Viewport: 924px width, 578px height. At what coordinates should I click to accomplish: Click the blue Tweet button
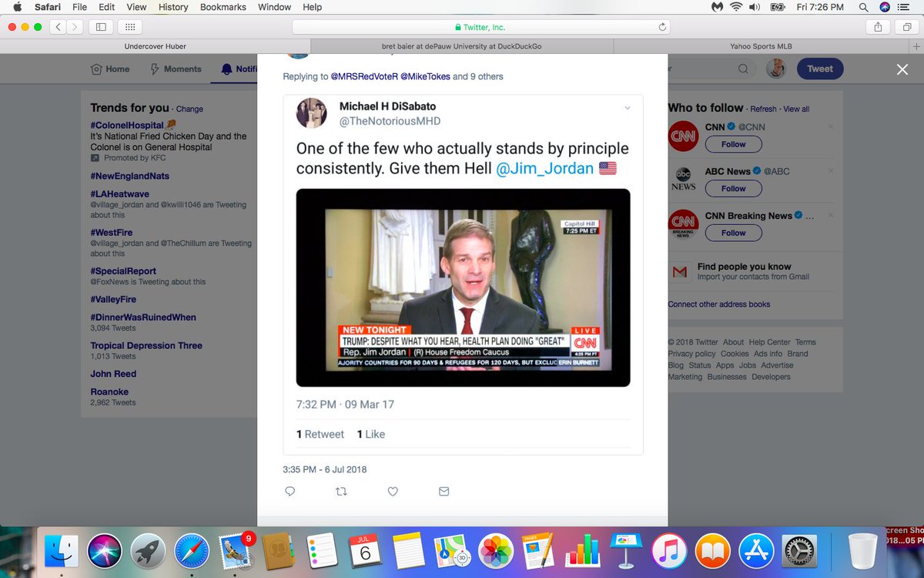[820, 69]
